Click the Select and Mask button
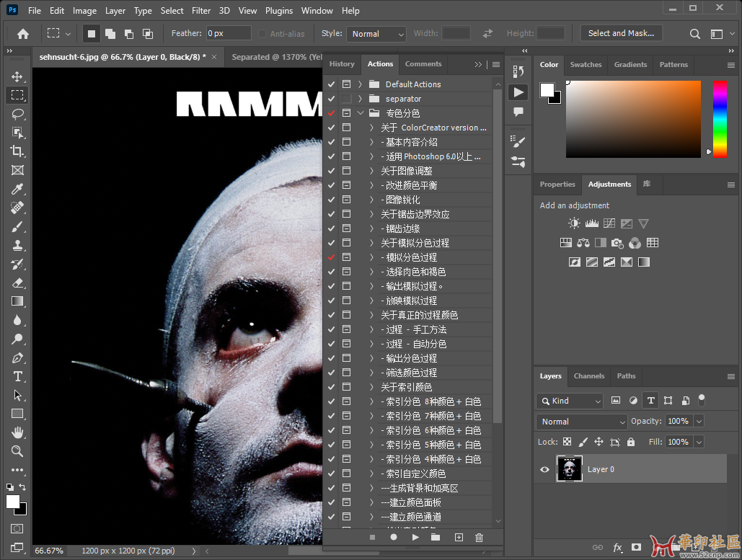The image size is (742, 560). click(622, 33)
